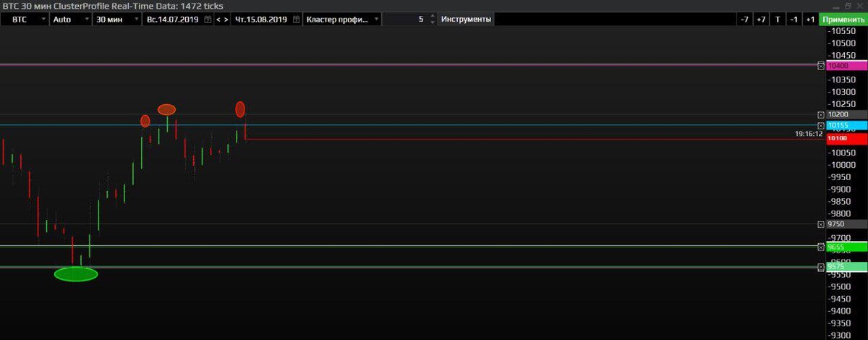Remove the cyan 10155 level line
Viewport: 868px width, 340px height.
pos(820,125)
